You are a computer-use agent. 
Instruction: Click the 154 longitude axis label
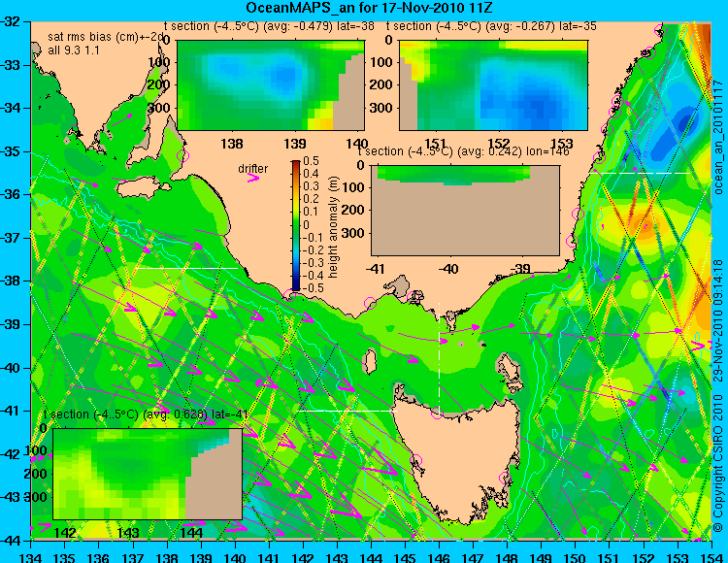(711, 557)
